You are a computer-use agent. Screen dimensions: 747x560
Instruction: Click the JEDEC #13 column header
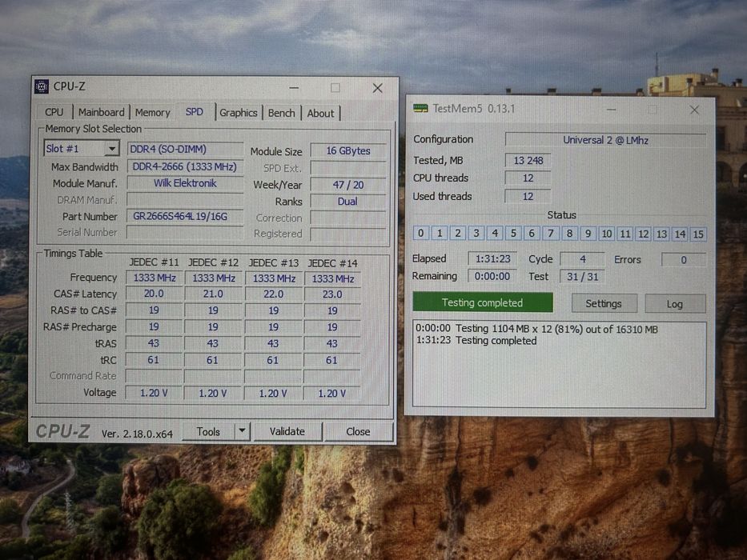pyautogui.click(x=274, y=263)
